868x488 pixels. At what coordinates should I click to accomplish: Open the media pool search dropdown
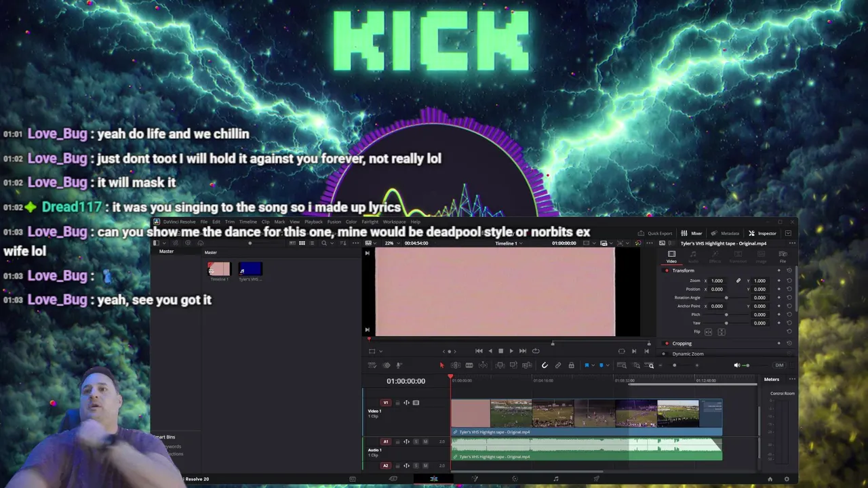click(332, 243)
